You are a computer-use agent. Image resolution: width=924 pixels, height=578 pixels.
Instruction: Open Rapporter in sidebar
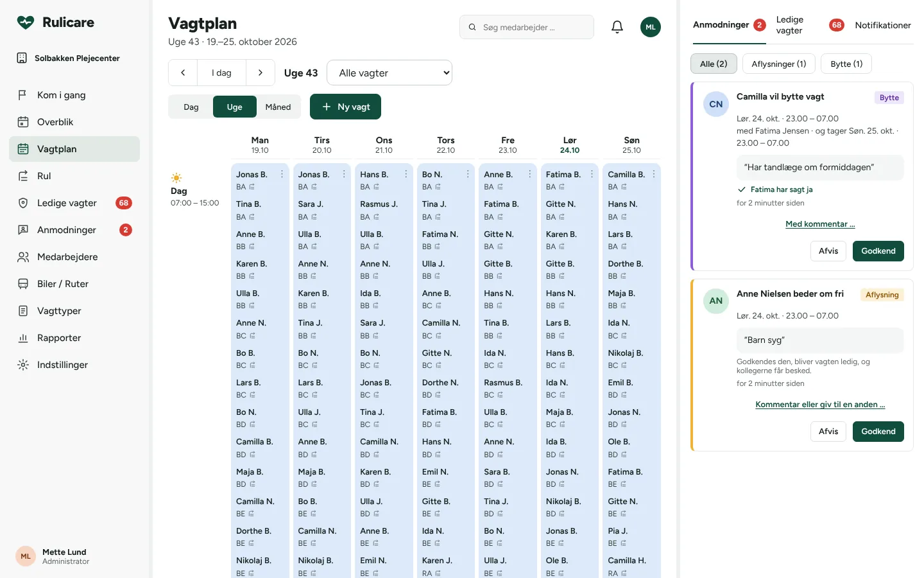(74, 338)
